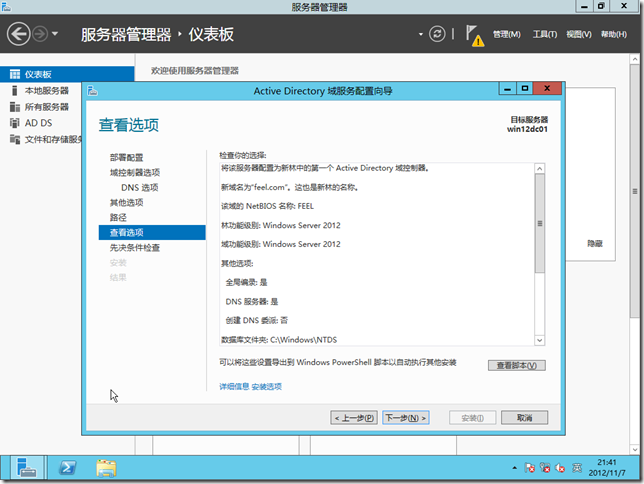The image size is (644, 484).
Task: Click the 仪表板 grid icon in sidebar
Action: pyautogui.click(x=15, y=74)
